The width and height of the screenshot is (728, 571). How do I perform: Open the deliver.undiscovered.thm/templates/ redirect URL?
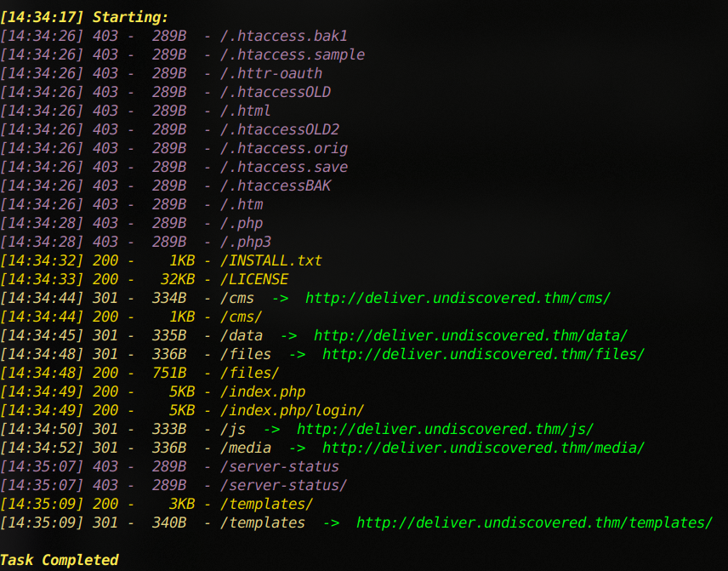[534, 522]
